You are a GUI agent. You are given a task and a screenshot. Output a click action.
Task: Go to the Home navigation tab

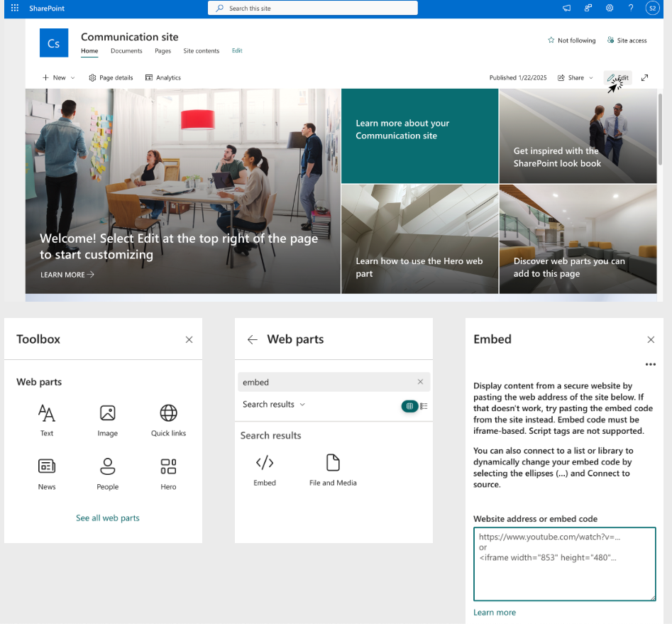89,50
